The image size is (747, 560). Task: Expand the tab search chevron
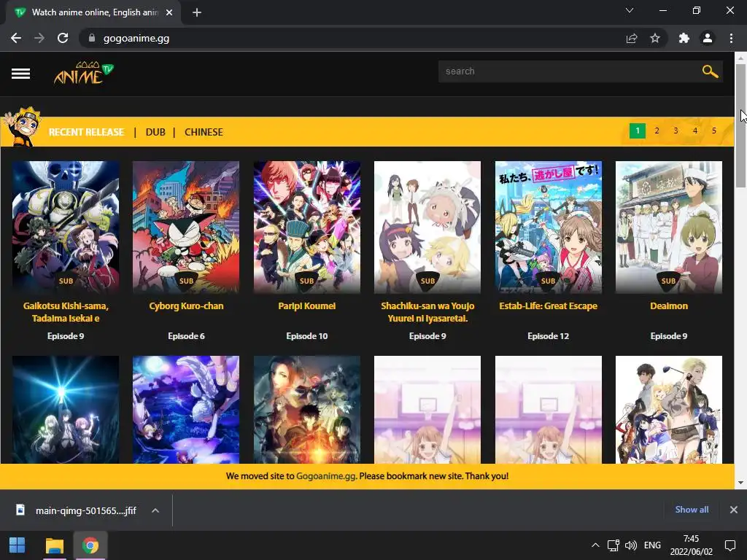point(630,10)
